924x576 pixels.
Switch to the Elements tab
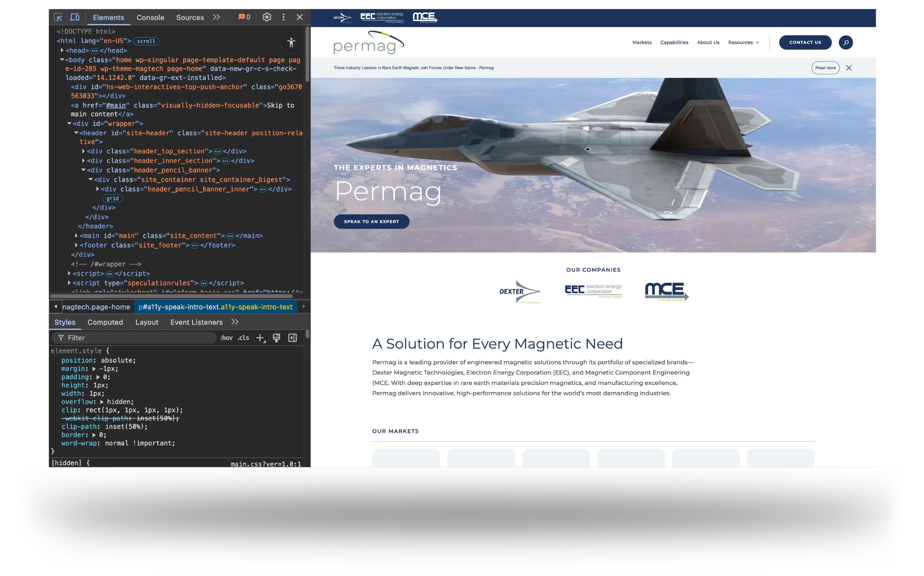point(108,18)
